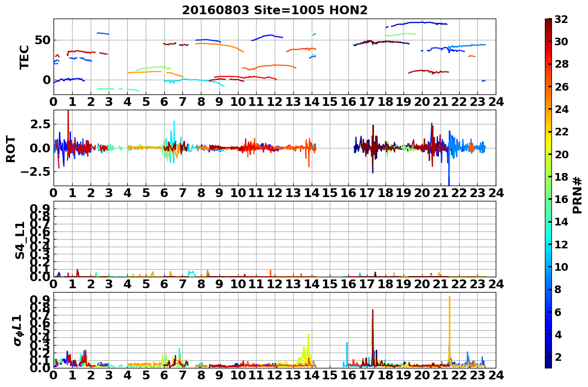The width and height of the screenshot is (588, 387).
Task: Click the σφL1 y-axis label
Action: click(x=17, y=330)
